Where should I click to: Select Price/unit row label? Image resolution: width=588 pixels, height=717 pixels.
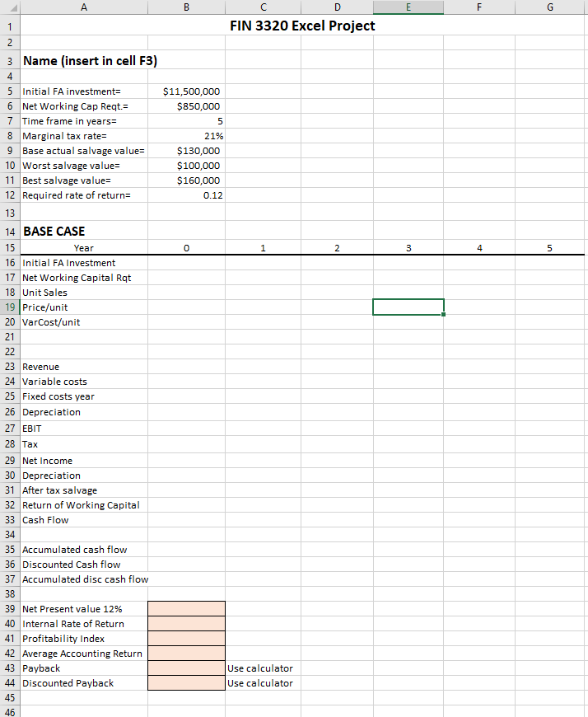(x=44, y=307)
